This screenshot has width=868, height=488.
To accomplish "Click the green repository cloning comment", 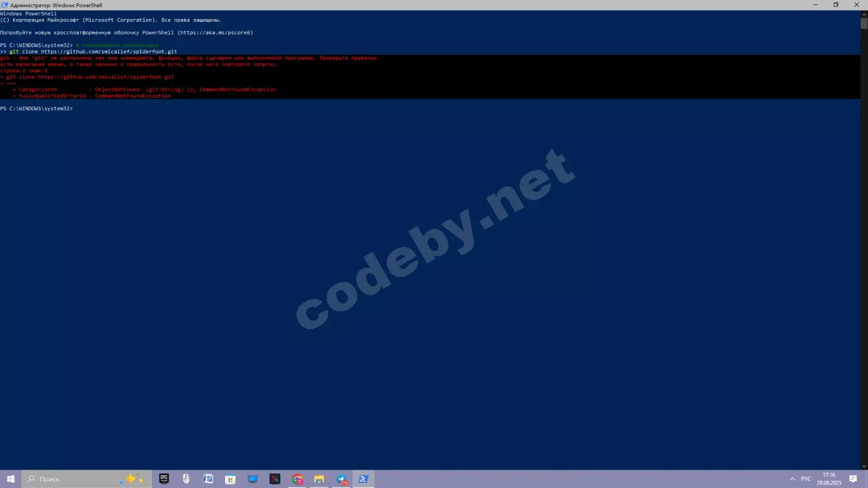I will click(117, 45).
